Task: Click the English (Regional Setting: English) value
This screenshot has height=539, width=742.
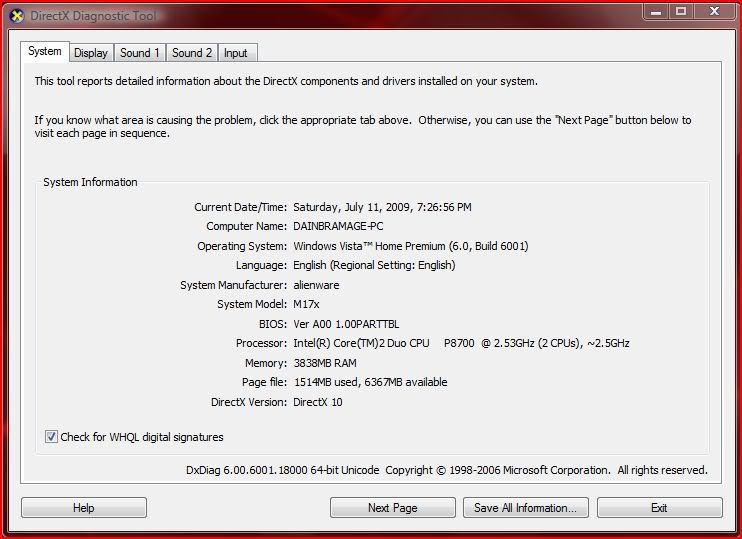Action: click(374, 265)
